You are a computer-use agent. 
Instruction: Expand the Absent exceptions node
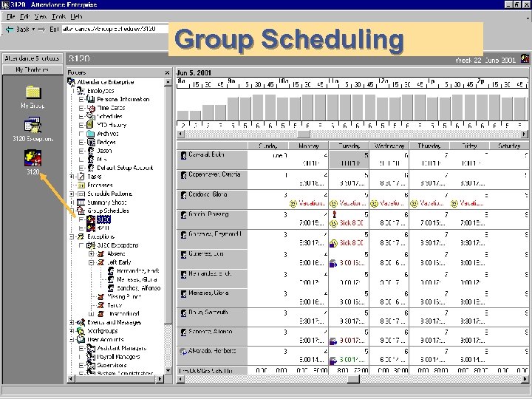coord(92,253)
